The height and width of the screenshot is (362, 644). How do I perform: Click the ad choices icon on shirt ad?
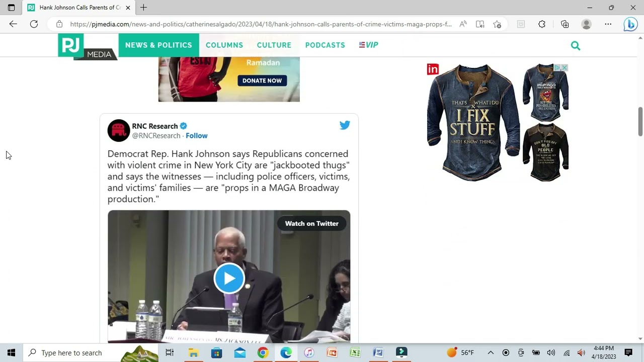pyautogui.click(x=558, y=67)
